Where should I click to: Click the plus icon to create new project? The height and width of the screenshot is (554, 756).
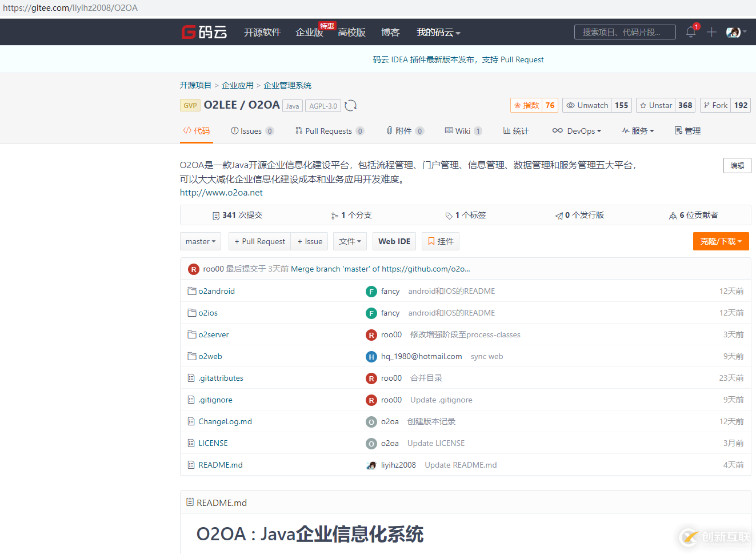pos(711,32)
